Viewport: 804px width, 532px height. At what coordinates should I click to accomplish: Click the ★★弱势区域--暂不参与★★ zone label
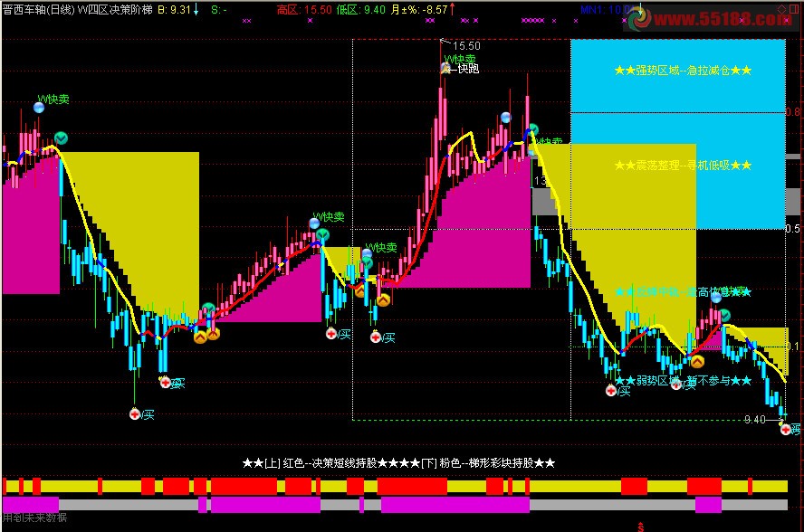pyautogui.click(x=683, y=381)
